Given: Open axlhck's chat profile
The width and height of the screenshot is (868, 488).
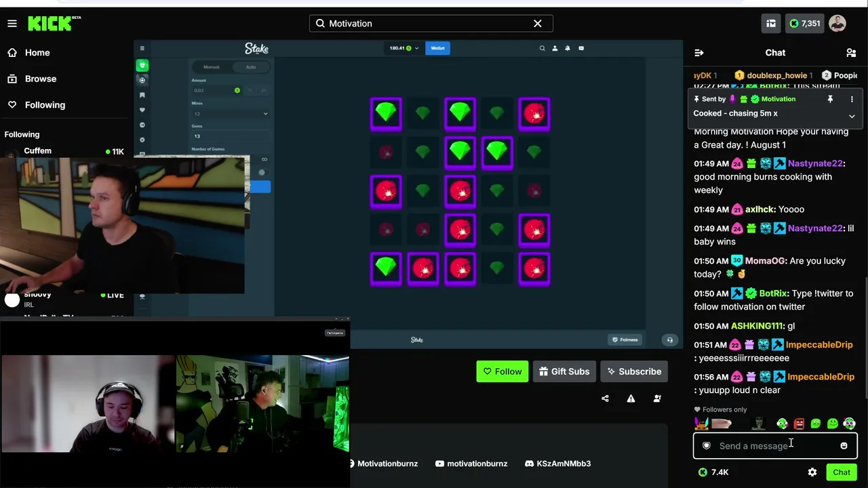Looking at the screenshot, I should (x=759, y=209).
